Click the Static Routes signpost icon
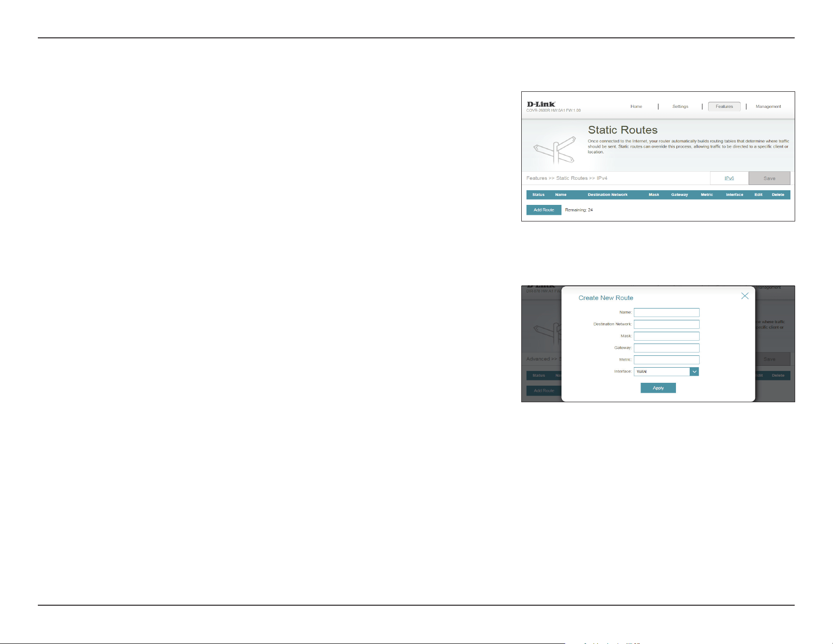 coord(554,150)
